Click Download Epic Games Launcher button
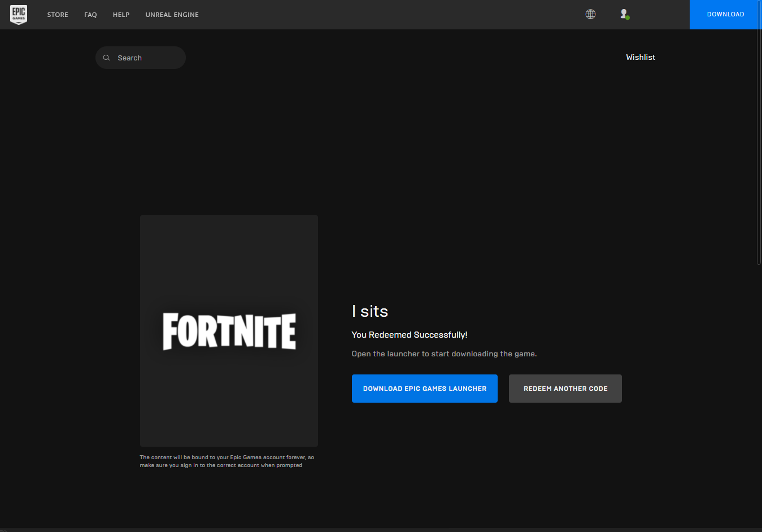 pyautogui.click(x=425, y=389)
